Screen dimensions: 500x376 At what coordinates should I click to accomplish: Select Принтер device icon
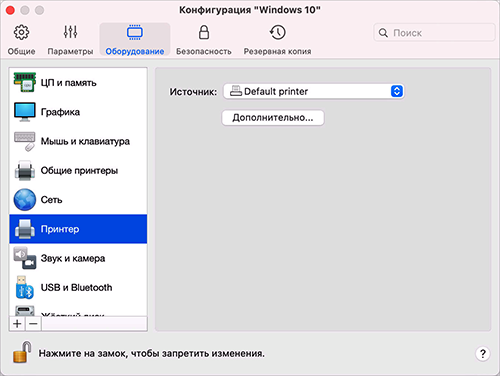point(25,229)
